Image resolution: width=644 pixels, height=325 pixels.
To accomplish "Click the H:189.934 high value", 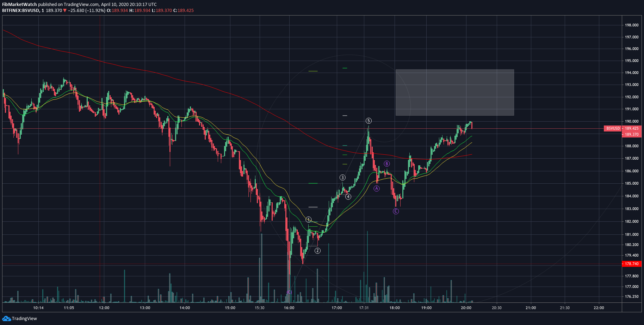I will tap(140, 11).
